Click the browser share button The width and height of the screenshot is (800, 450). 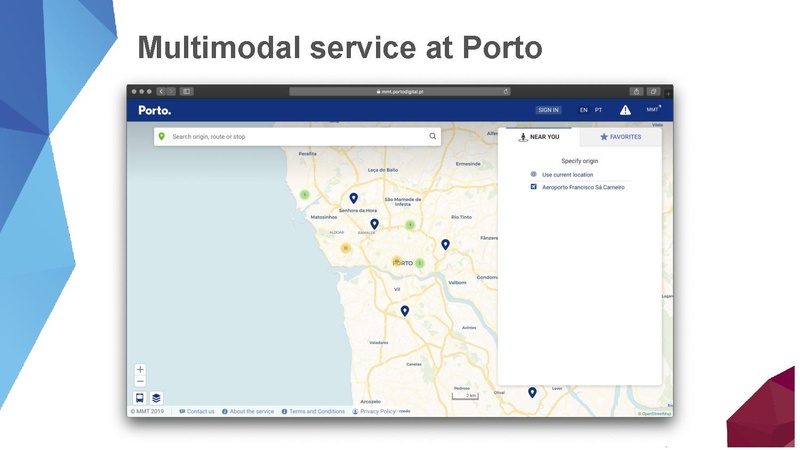coord(636,91)
